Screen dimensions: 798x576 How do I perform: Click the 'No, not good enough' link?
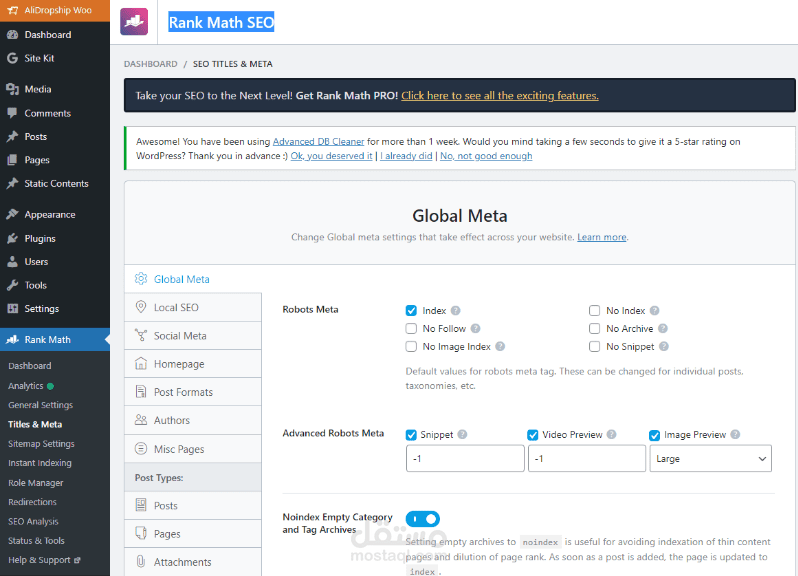[x=486, y=156]
